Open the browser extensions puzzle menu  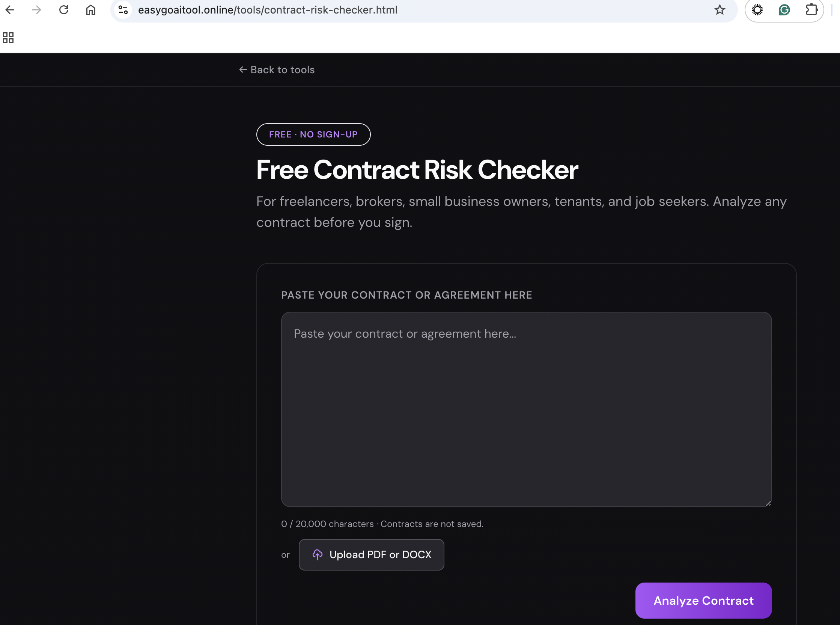(x=811, y=10)
